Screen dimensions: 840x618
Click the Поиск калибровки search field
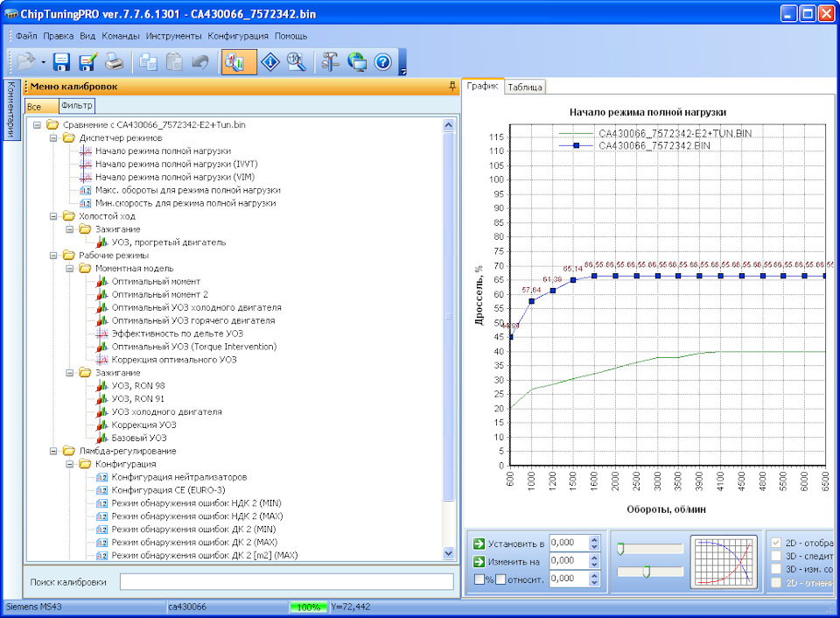(287, 581)
